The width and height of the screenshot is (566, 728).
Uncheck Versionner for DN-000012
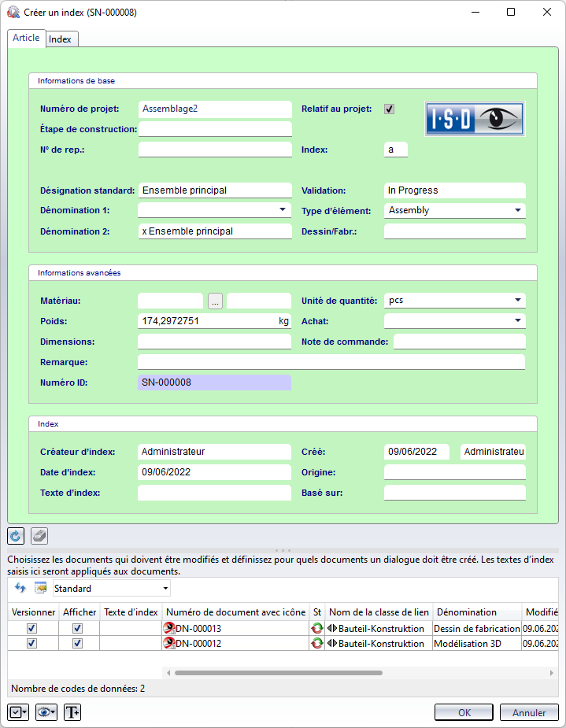(x=31, y=644)
